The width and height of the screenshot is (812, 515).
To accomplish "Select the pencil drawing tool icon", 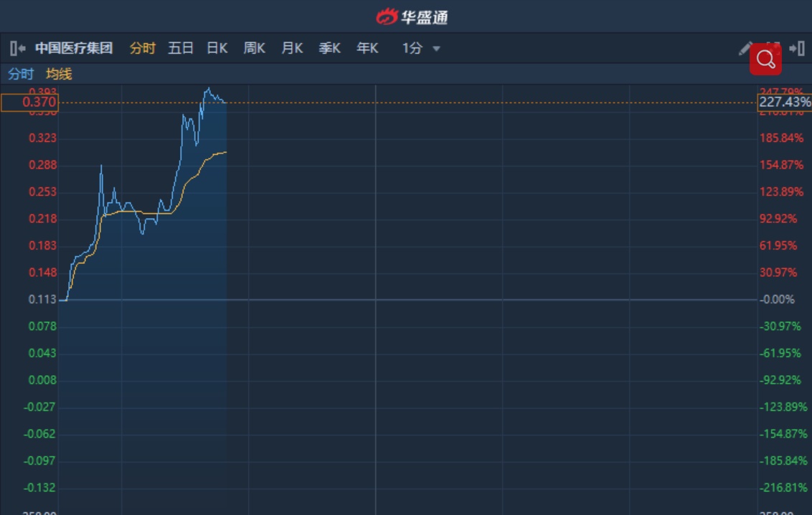I will (x=745, y=49).
